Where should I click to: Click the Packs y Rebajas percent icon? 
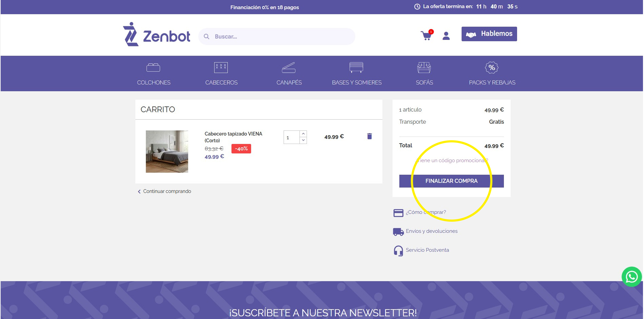pyautogui.click(x=492, y=68)
